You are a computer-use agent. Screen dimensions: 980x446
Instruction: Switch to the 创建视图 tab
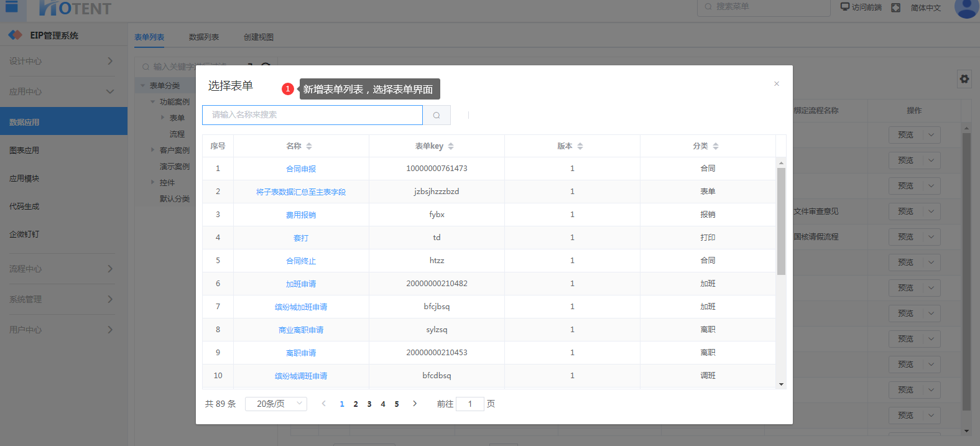259,37
